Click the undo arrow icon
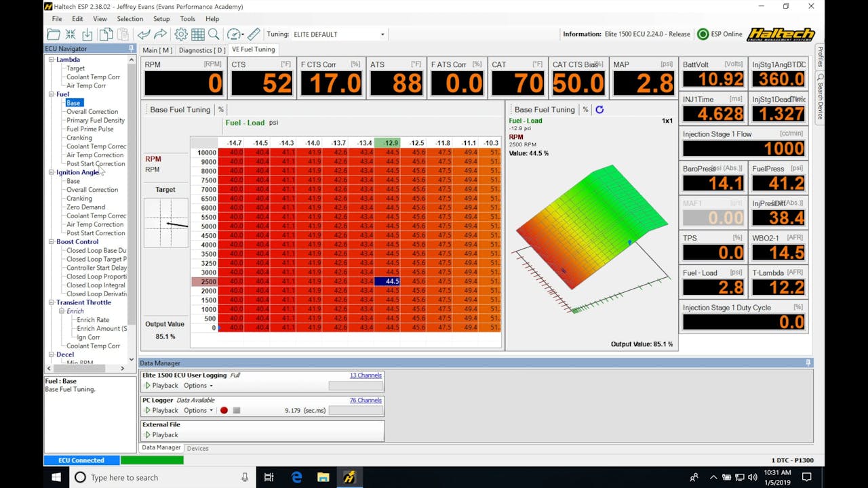868x488 pixels. (x=144, y=34)
